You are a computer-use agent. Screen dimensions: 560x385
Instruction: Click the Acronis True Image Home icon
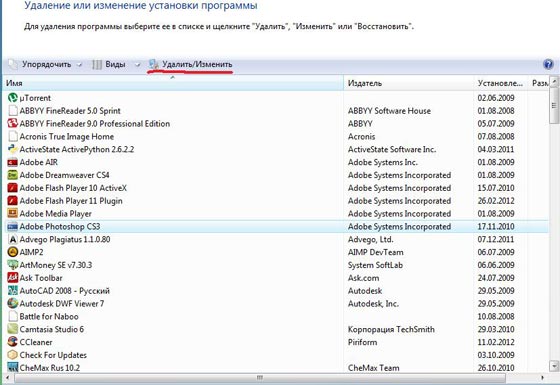(x=13, y=136)
